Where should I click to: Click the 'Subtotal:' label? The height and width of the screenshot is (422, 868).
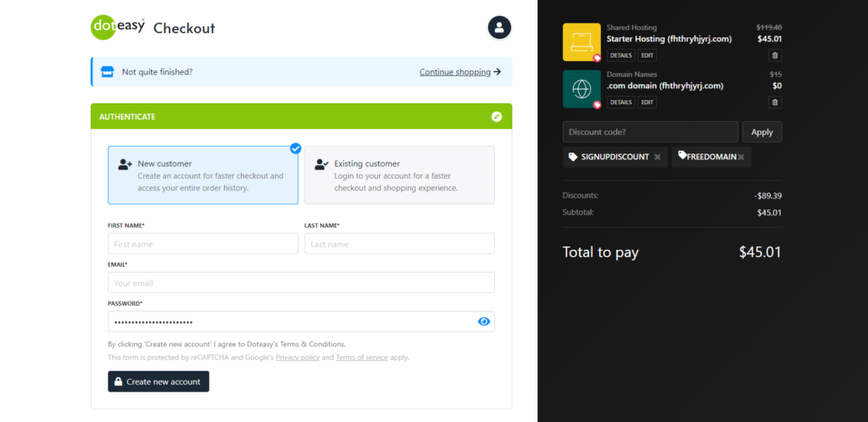click(x=578, y=212)
